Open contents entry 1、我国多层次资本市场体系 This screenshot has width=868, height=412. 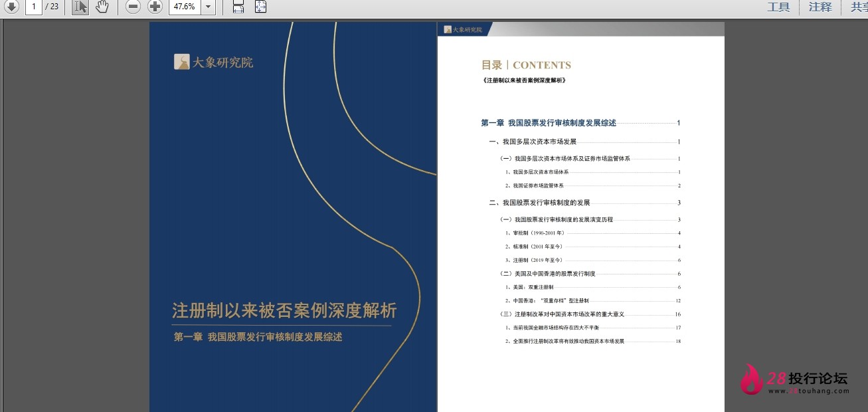tap(592, 172)
